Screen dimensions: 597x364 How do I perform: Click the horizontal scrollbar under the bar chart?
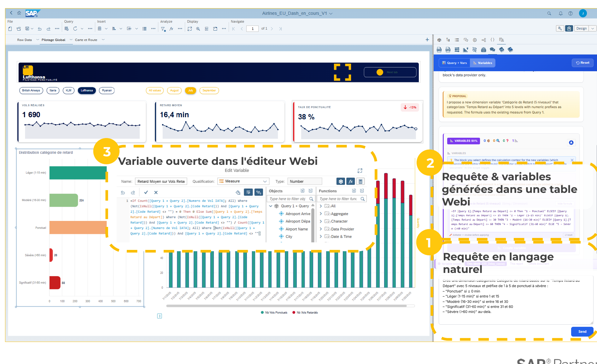(286, 306)
